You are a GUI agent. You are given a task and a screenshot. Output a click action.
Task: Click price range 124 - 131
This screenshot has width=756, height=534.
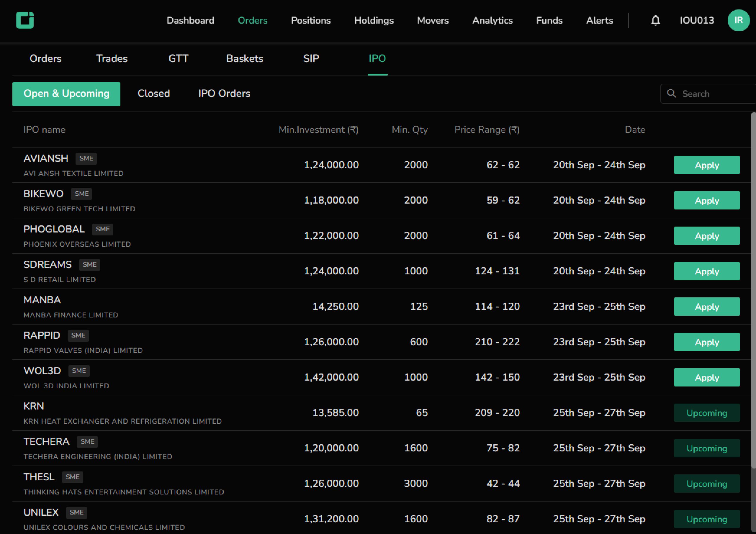[497, 271]
